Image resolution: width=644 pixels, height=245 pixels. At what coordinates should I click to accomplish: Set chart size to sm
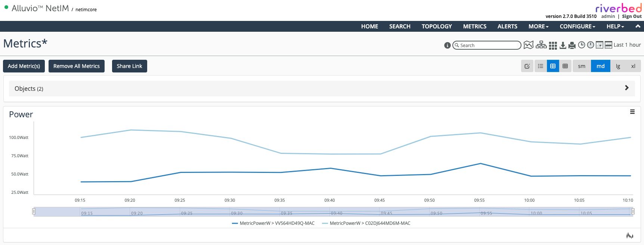[582, 66]
